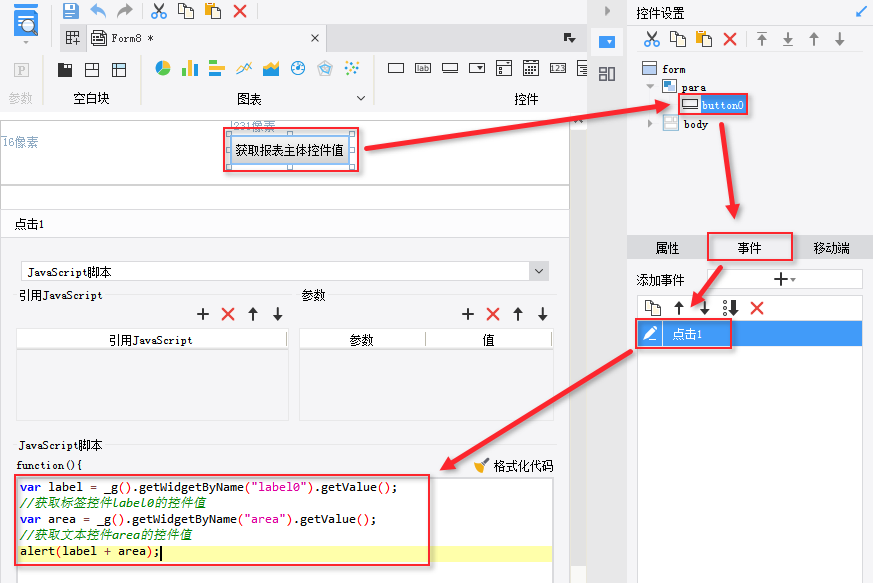Select the date calendar widget icon
873x583 pixels.
tap(531, 68)
